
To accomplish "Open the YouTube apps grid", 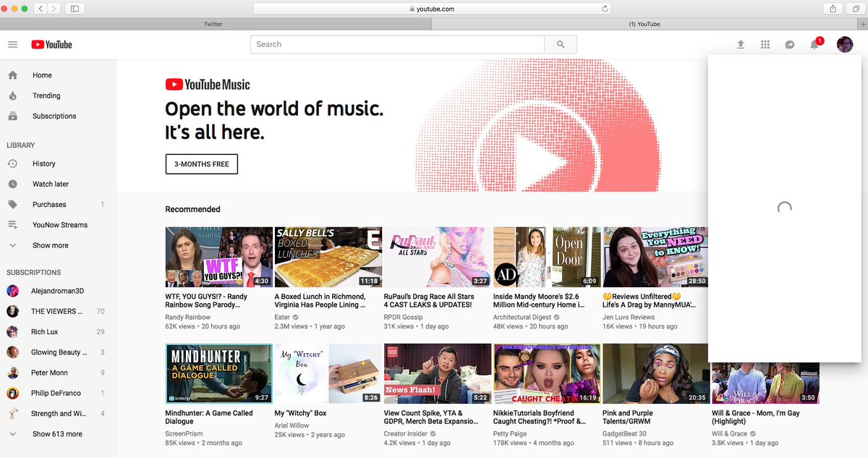I will pyautogui.click(x=765, y=45).
